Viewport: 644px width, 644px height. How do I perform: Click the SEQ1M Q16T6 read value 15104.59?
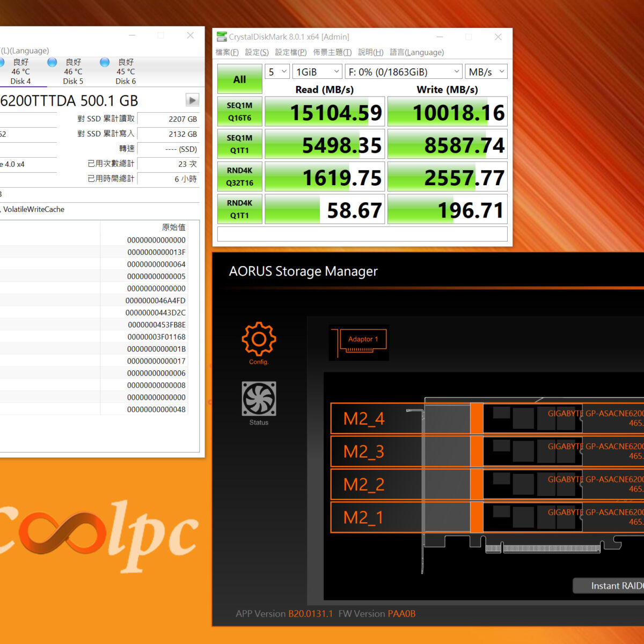click(325, 112)
